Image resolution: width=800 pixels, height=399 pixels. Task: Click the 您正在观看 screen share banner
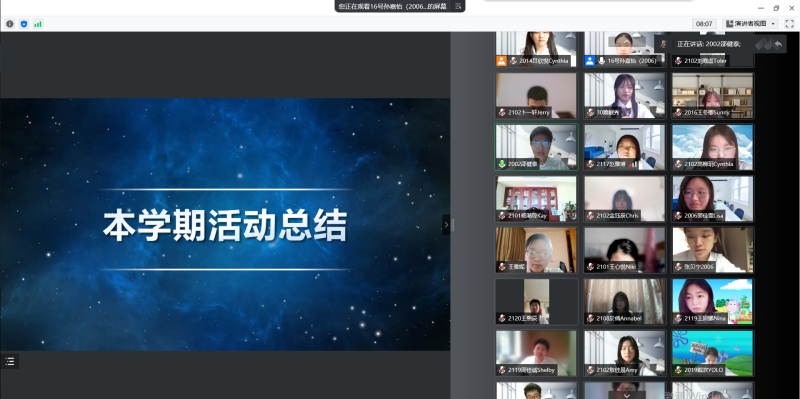pos(400,6)
